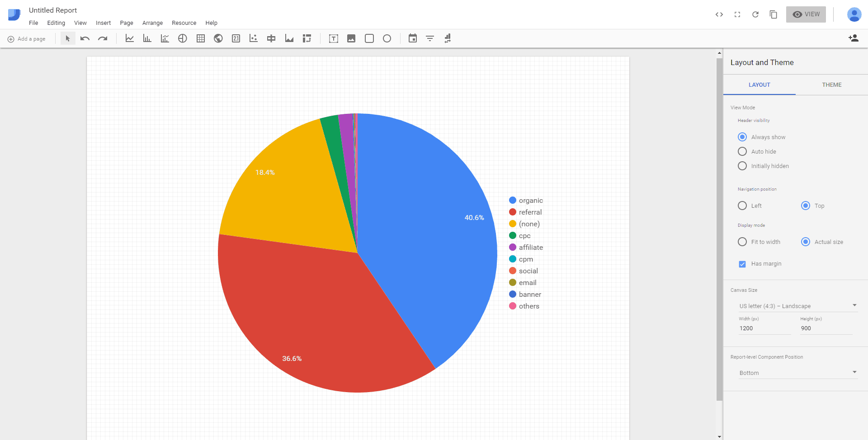Set navigation position to Left

click(742, 206)
